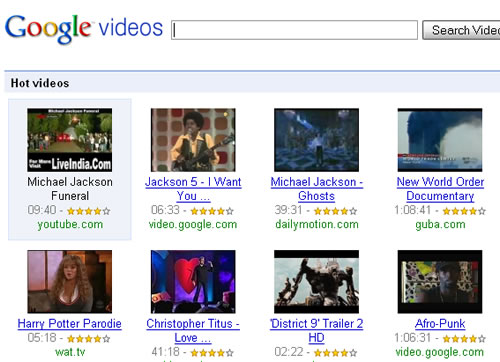The width and height of the screenshot is (500, 362).
Task: Click the Hot videos section heading
Action: coord(40,83)
